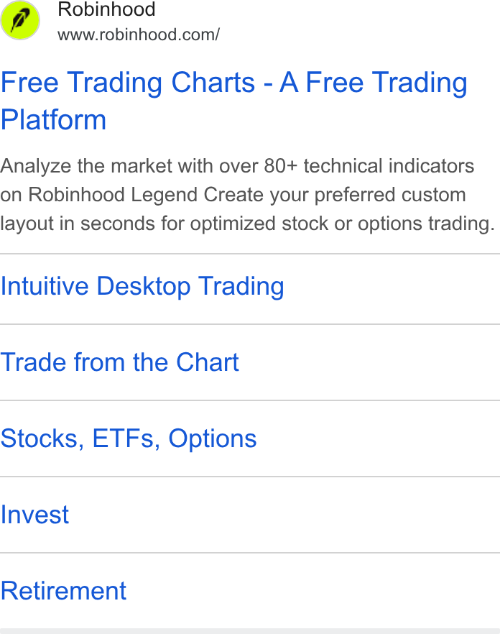The image size is (500, 634).
Task: Click "Create your preferred custom" text
Action: coord(335,195)
